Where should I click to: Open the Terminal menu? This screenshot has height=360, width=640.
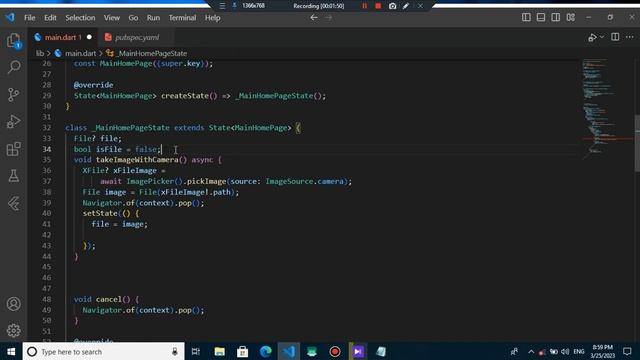click(x=182, y=18)
